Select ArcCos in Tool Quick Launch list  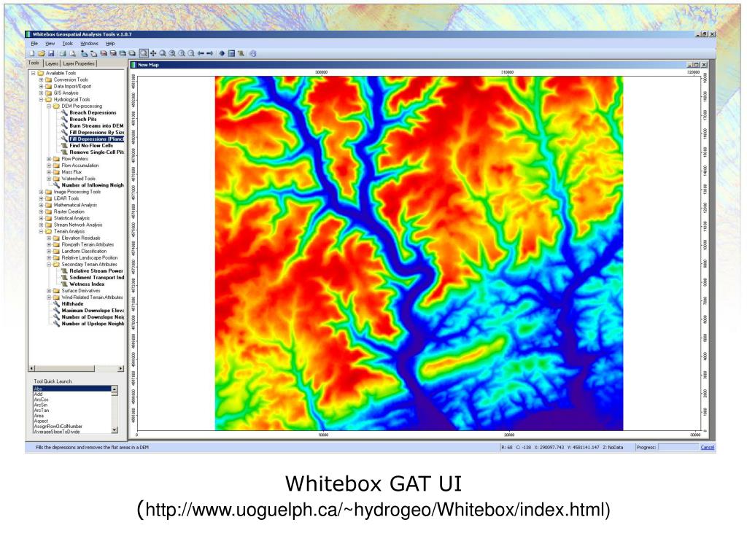[72, 400]
